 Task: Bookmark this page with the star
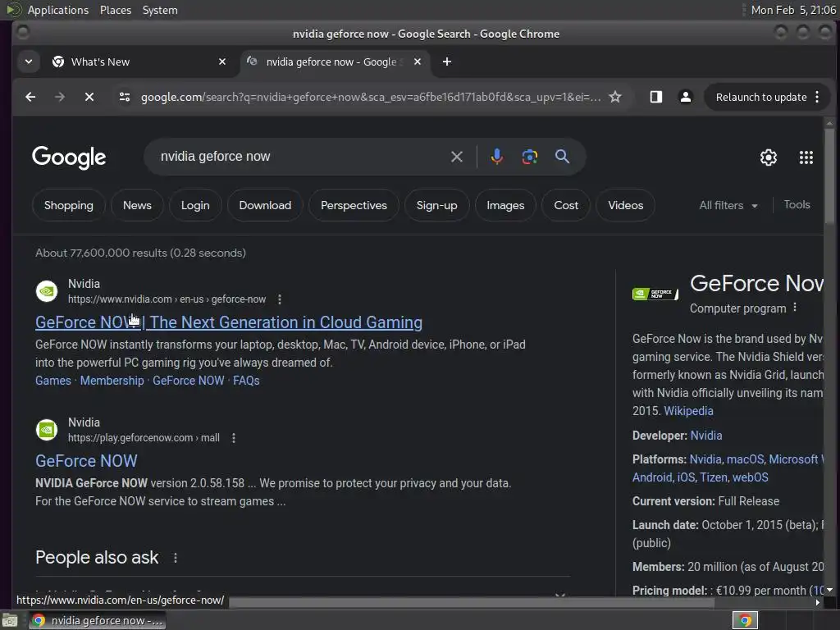click(x=615, y=97)
